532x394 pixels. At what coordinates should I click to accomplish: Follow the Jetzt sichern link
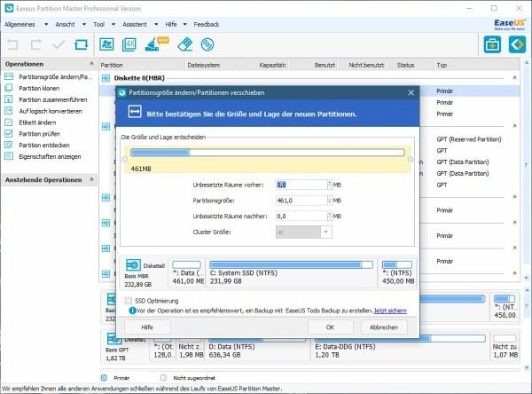click(390, 311)
